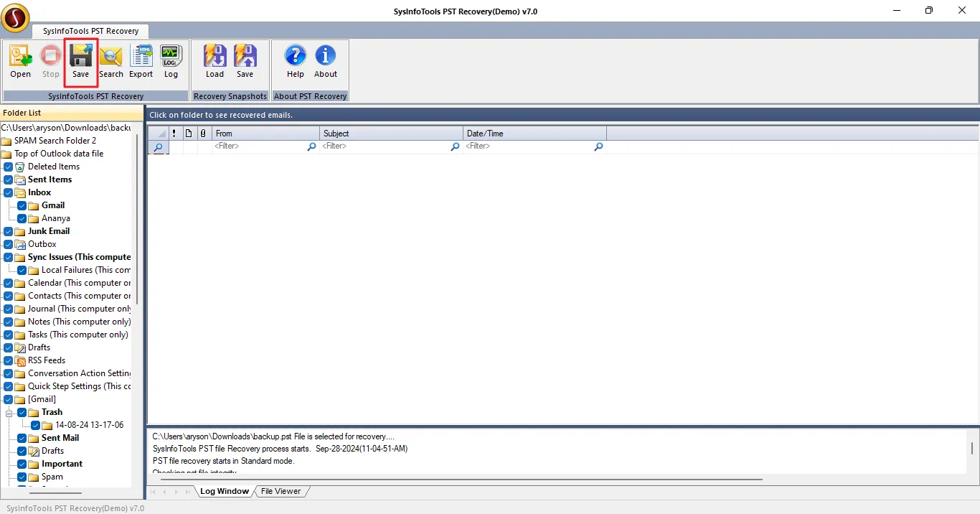980x514 pixels.
Task: Click the SysInfoTools application logo
Action: [15, 18]
